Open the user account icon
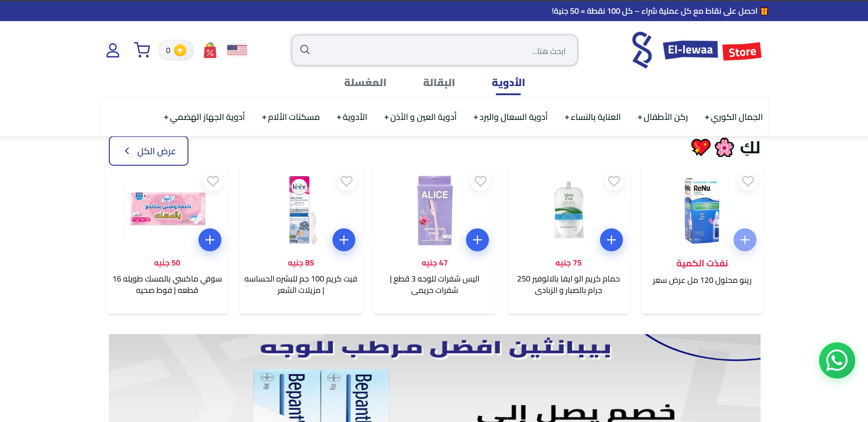Viewport: 868px width, 422px height. coord(113,50)
